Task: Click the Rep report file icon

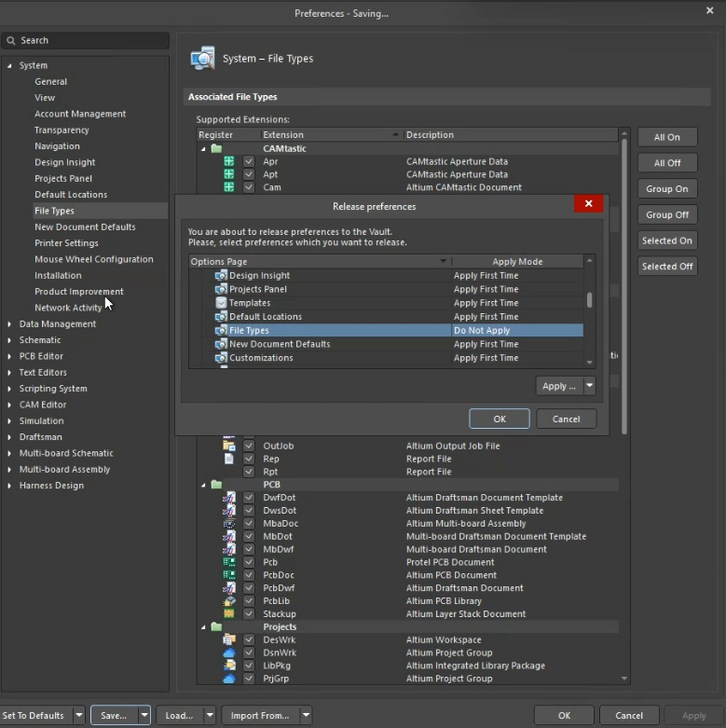Action: pos(229,459)
